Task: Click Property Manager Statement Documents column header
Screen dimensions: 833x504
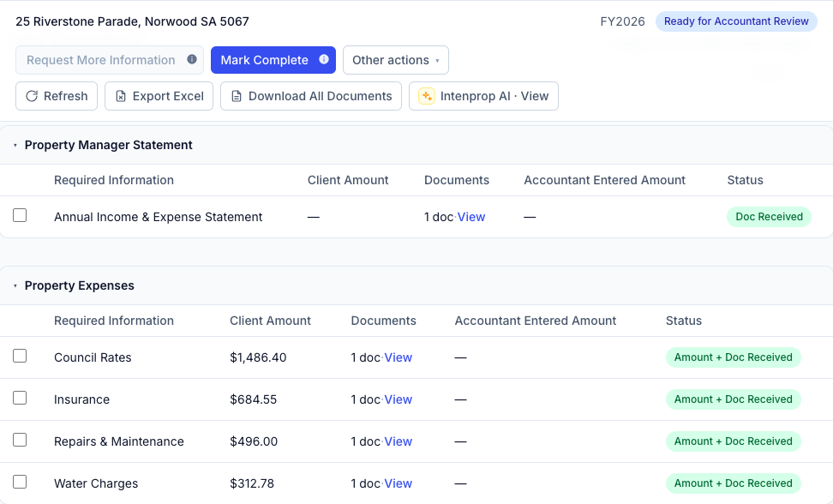Action: [x=457, y=180]
